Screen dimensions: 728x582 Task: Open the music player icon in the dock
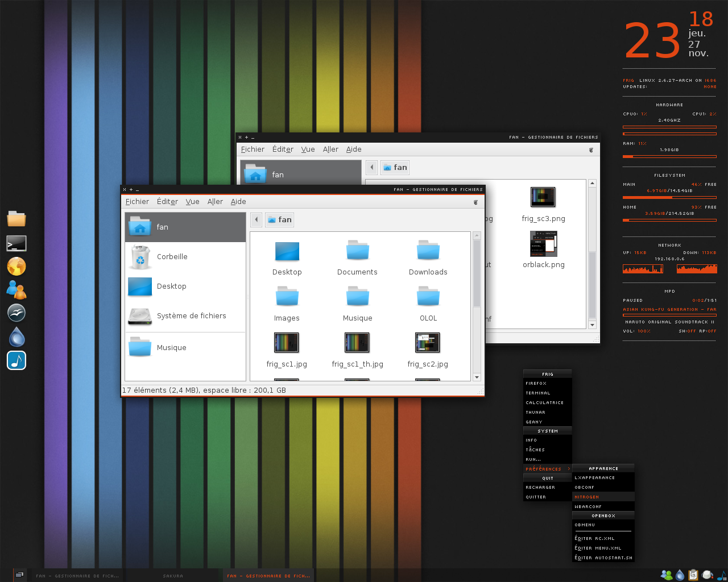[x=16, y=360]
